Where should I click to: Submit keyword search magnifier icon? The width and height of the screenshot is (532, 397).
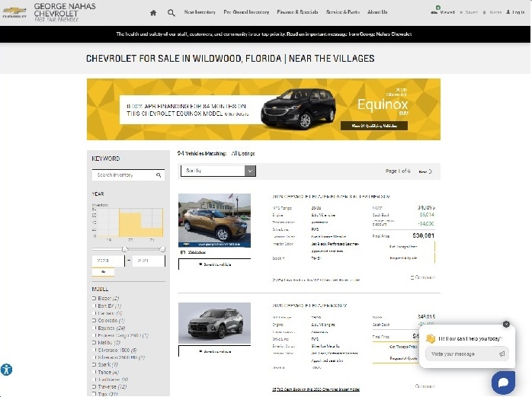159,175
